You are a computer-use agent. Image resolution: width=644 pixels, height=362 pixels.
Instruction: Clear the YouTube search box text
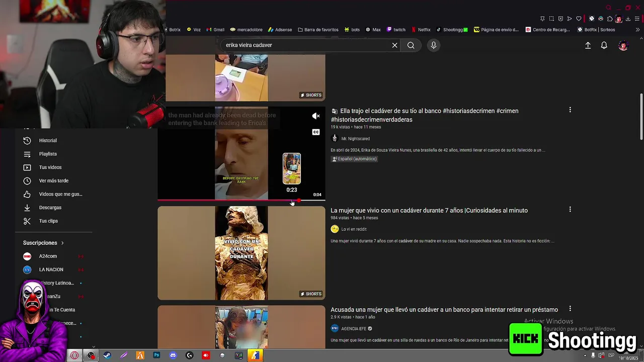coord(394,45)
